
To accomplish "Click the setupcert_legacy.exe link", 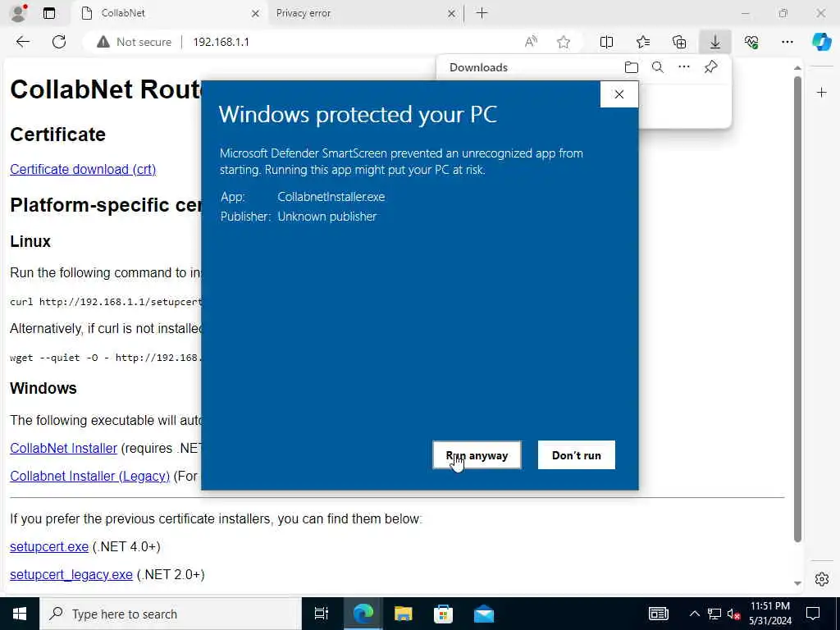I will (x=71, y=575).
